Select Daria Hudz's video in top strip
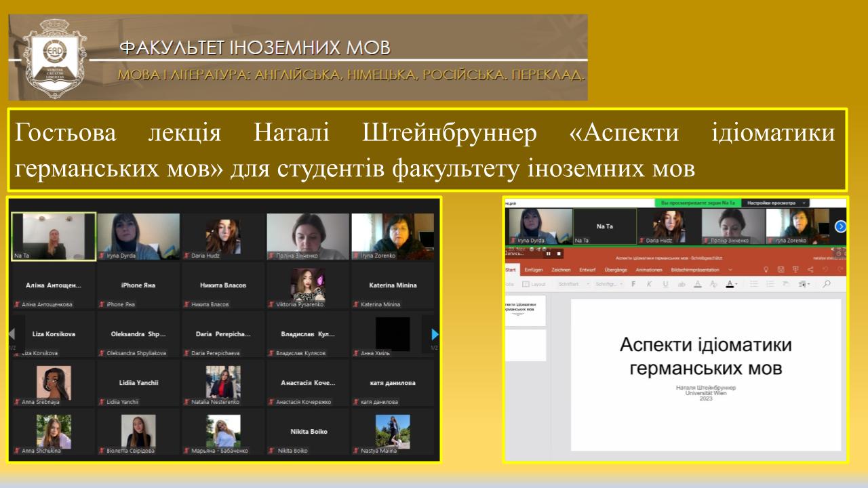868x488 pixels. (x=669, y=226)
